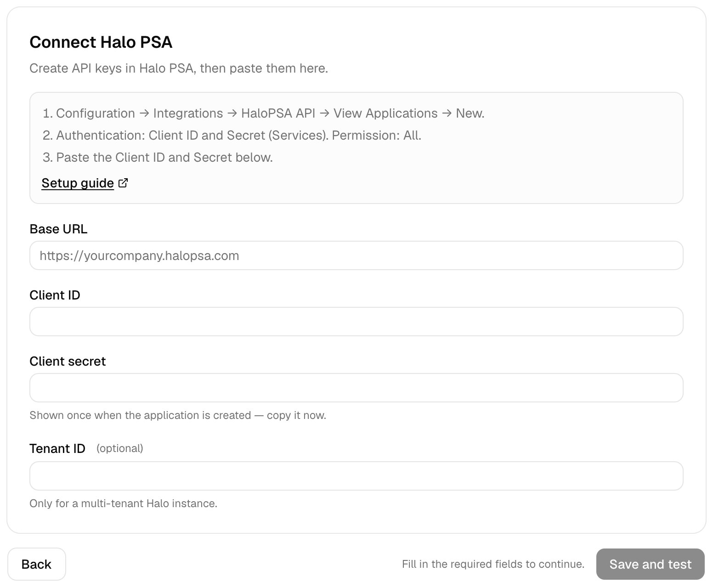
Task: Click the Base URL label
Action: point(58,229)
